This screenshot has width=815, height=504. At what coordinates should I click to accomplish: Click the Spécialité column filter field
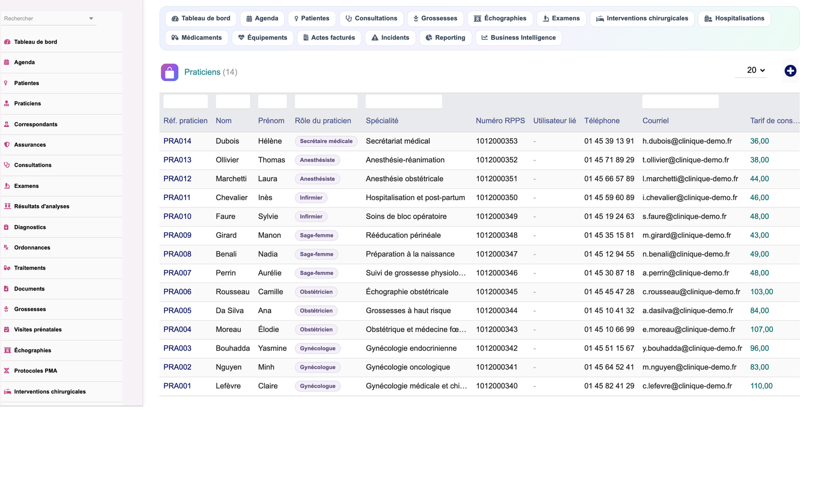pos(404,101)
